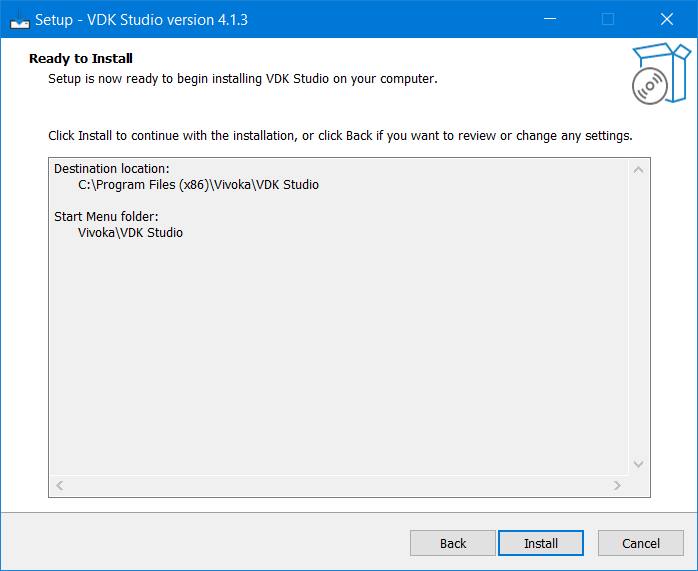The height and width of the screenshot is (571, 698).
Task: Minimize the Setup window
Action: click(x=549, y=19)
